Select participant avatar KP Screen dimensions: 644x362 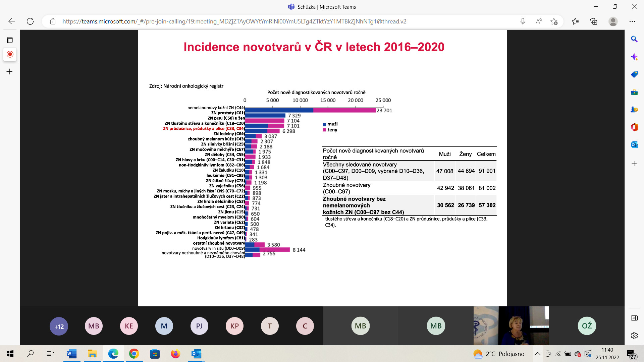(x=234, y=326)
